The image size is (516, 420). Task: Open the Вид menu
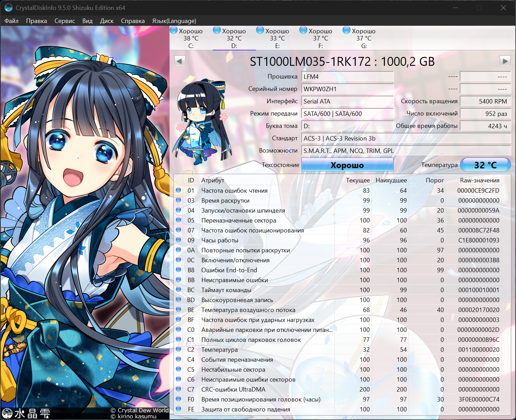[x=87, y=21]
